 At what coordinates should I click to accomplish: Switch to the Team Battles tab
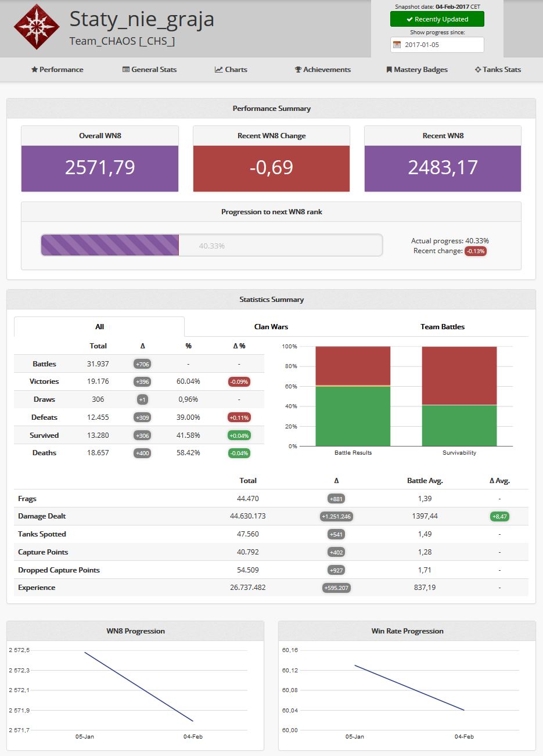click(442, 327)
